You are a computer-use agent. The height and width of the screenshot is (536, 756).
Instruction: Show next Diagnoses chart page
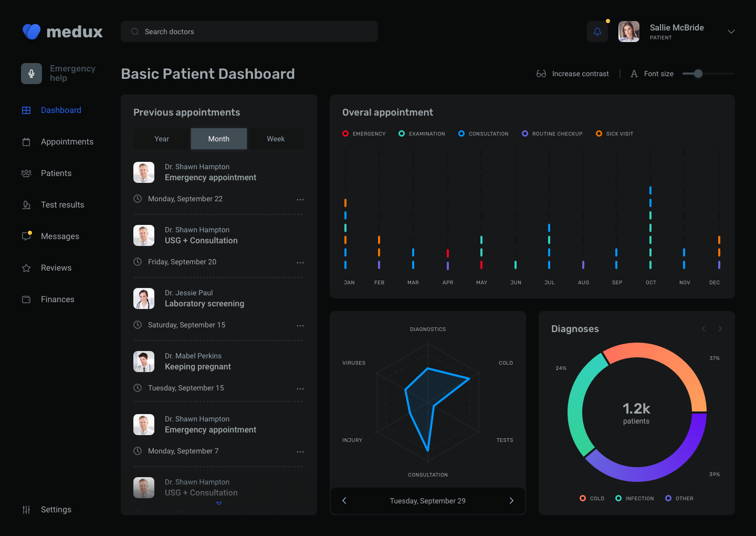[x=720, y=328]
